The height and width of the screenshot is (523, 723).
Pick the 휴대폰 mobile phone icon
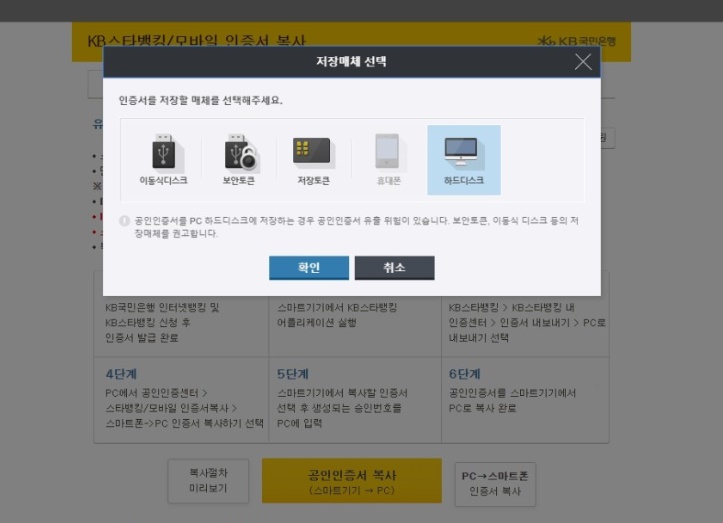click(388, 160)
